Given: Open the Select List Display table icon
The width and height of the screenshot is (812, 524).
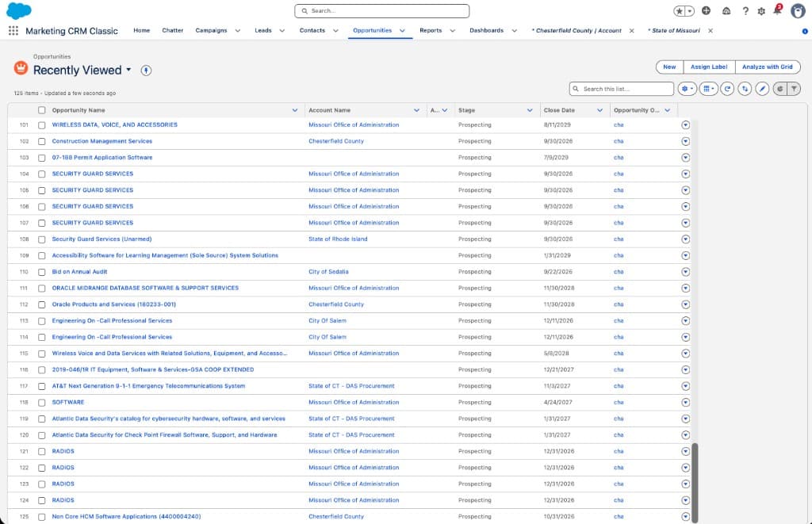Looking at the screenshot, I should (x=709, y=89).
